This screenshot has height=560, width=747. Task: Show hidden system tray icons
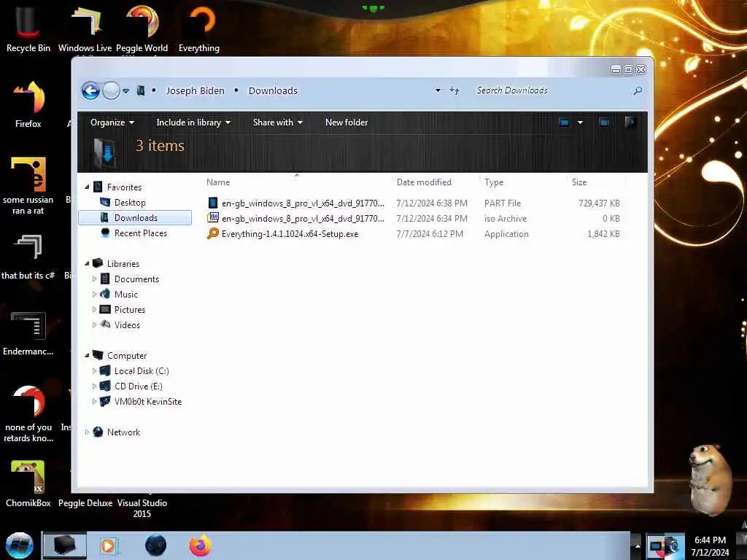pos(638,545)
